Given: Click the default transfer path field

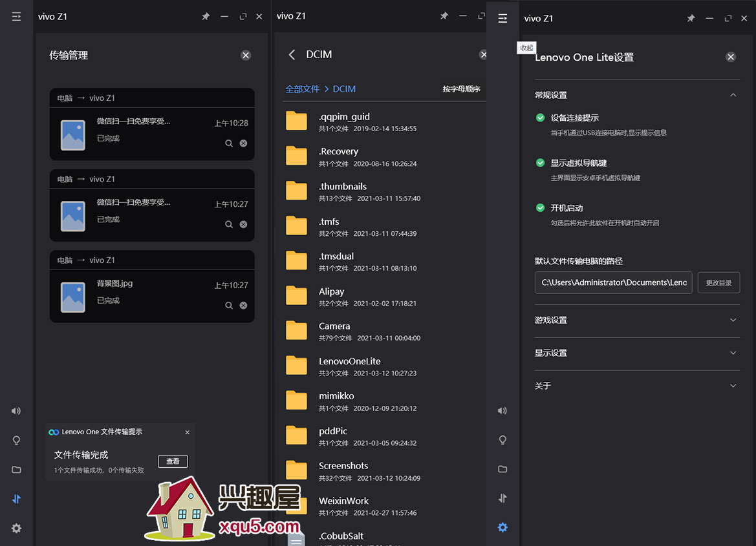Looking at the screenshot, I should point(614,282).
